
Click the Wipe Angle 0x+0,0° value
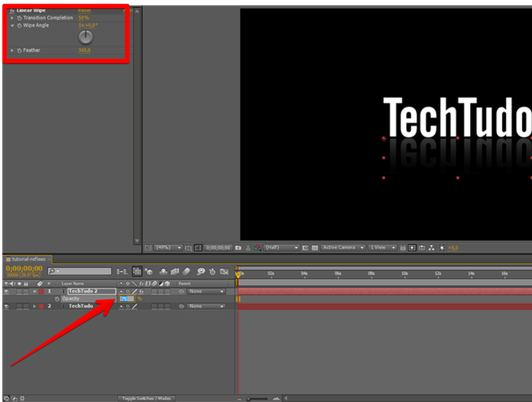coord(88,25)
